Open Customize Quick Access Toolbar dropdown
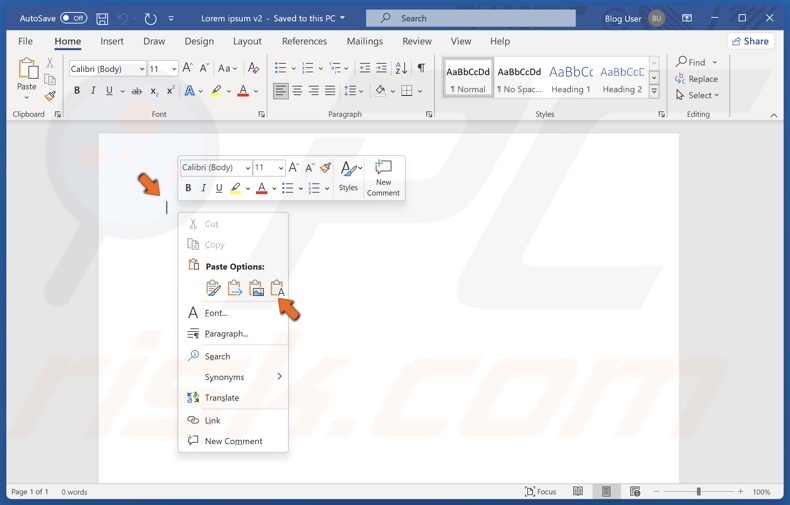Screen dimensions: 790x505 (171, 19)
